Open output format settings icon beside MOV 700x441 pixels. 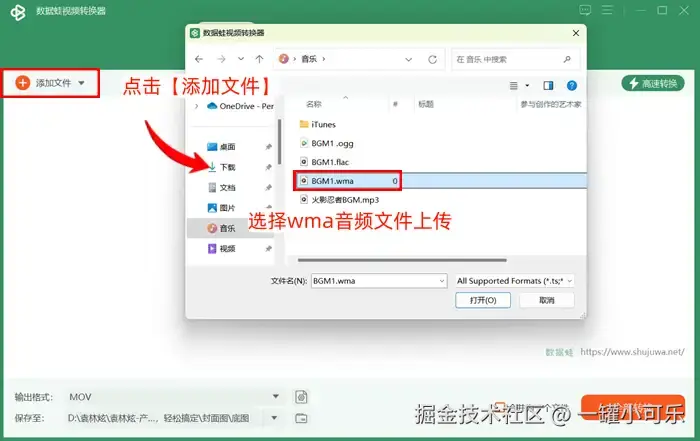click(x=301, y=396)
